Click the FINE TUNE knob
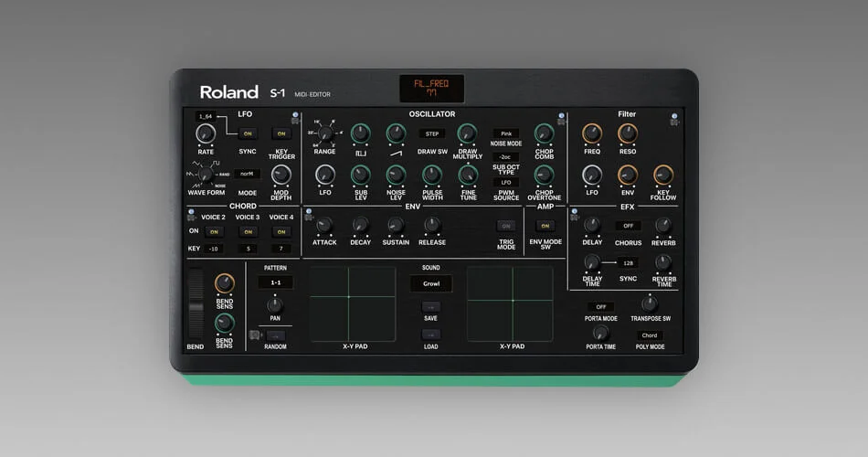868x457 pixels. click(x=468, y=175)
